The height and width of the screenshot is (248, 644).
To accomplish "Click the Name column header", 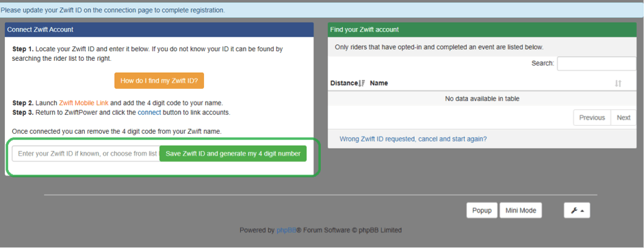I will coord(378,83).
